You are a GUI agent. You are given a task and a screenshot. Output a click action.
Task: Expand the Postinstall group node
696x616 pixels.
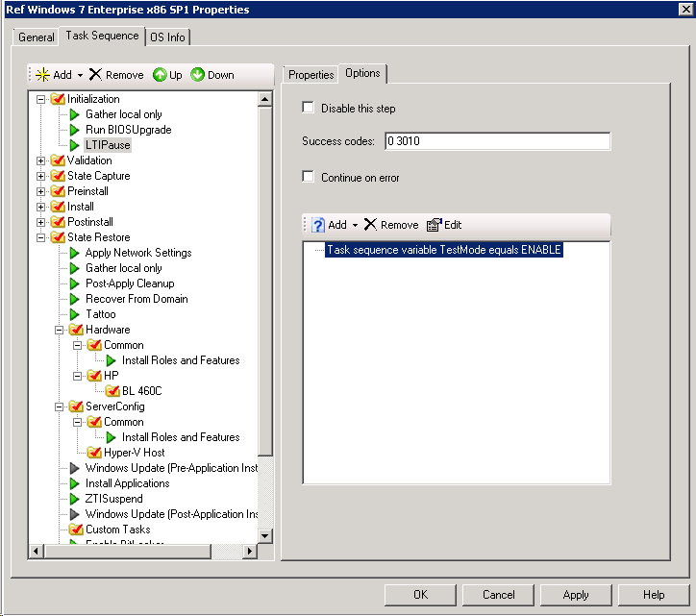40,222
